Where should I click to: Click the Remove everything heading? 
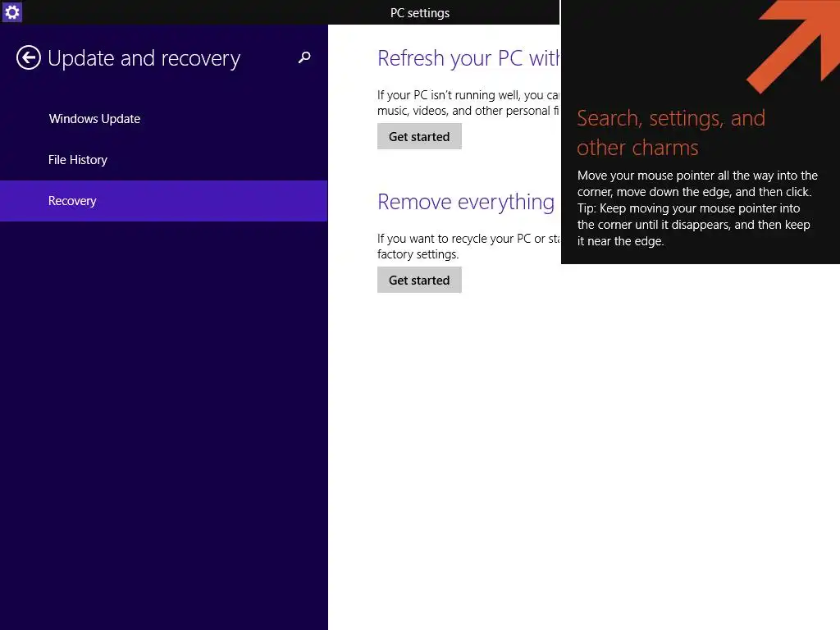(466, 202)
